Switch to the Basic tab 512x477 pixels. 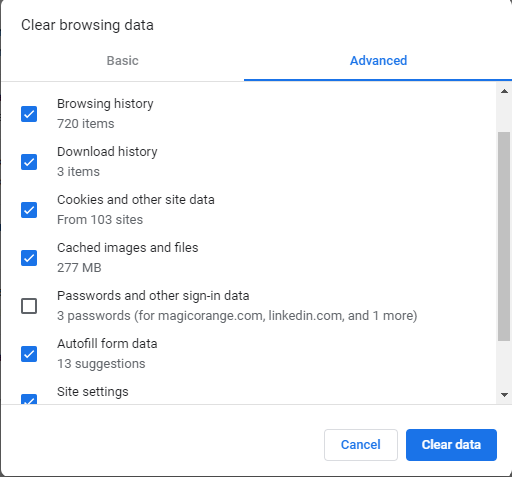122,61
